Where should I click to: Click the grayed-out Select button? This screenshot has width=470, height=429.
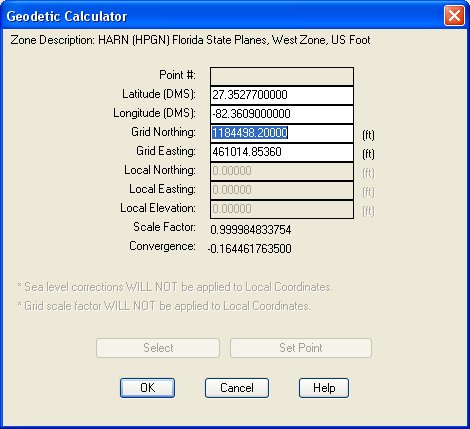[x=158, y=348]
